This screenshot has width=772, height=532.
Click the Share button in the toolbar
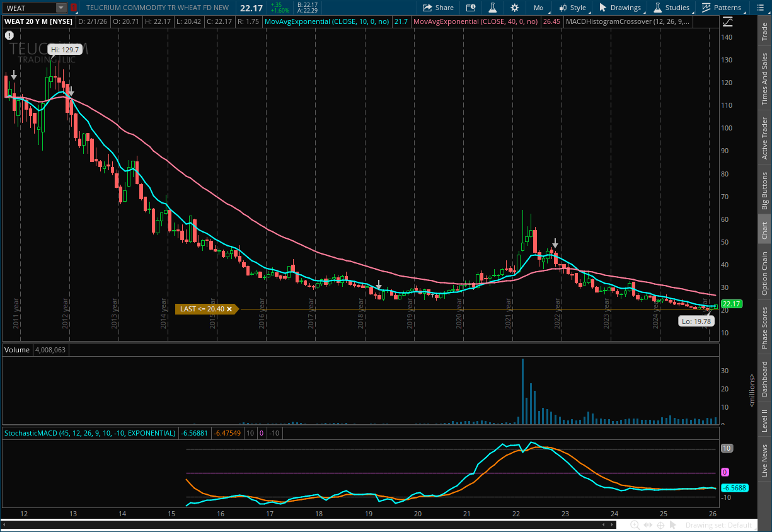pyautogui.click(x=438, y=8)
